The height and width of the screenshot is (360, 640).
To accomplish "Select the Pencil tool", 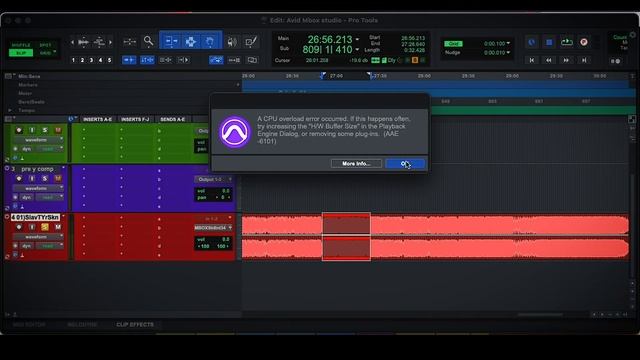I will [x=251, y=41].
